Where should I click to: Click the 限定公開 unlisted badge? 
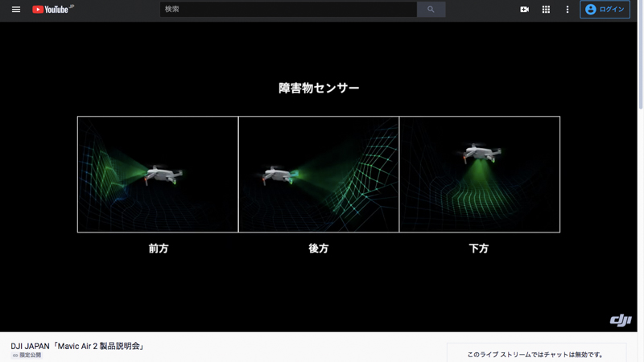(x=27, y=355)
